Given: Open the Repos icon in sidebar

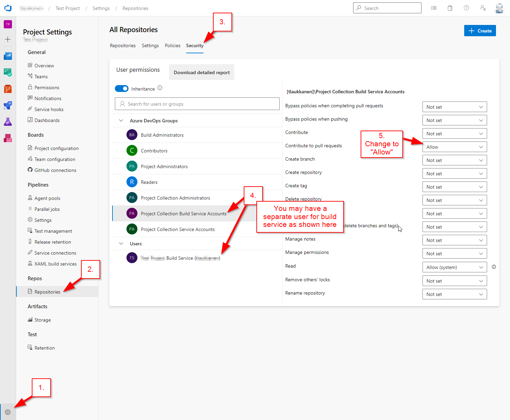Looking at the screenshot, I should [x=8, y=89].
